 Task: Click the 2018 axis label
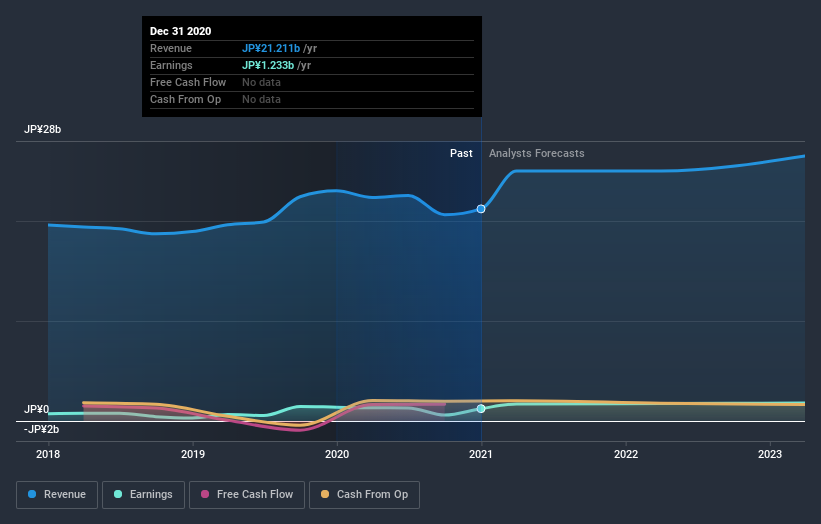click(48, 454)
